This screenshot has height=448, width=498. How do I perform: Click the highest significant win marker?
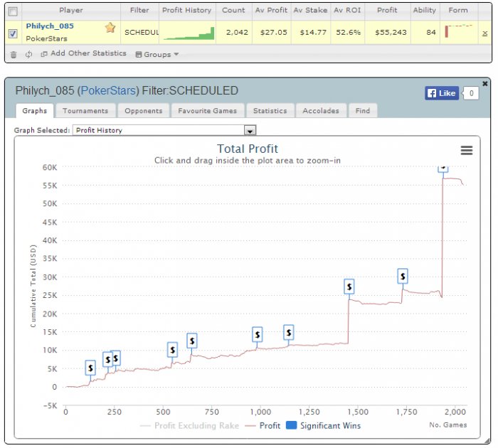tap(443, 166)
